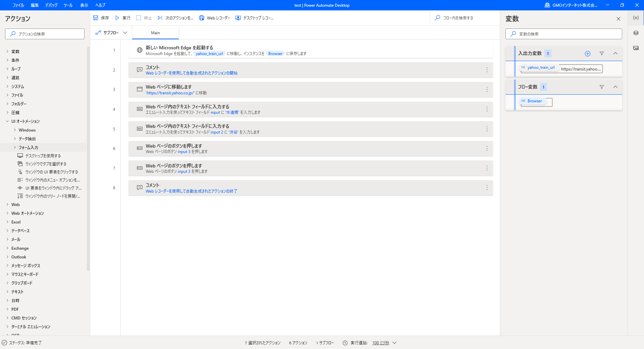The height and width of the screenshot is (349, 644).
Task: Open the ヘルプ menu
Action: coord(100,5)
